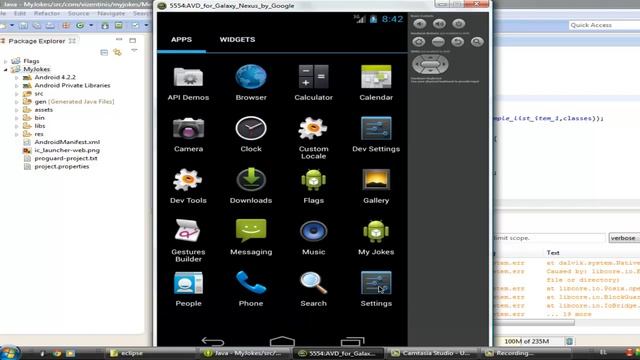This screenshot has width=640, height=360.
Task: Click the Quick Access search field
Action: click(604, 25)
